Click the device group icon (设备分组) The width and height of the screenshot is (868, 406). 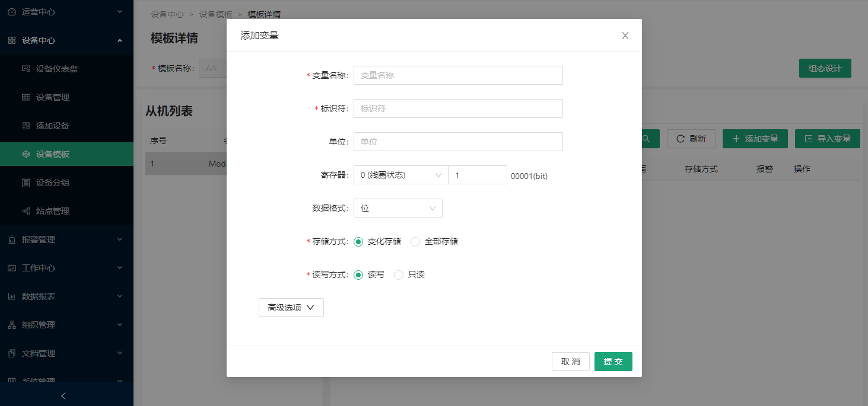[x=26, y=183]
